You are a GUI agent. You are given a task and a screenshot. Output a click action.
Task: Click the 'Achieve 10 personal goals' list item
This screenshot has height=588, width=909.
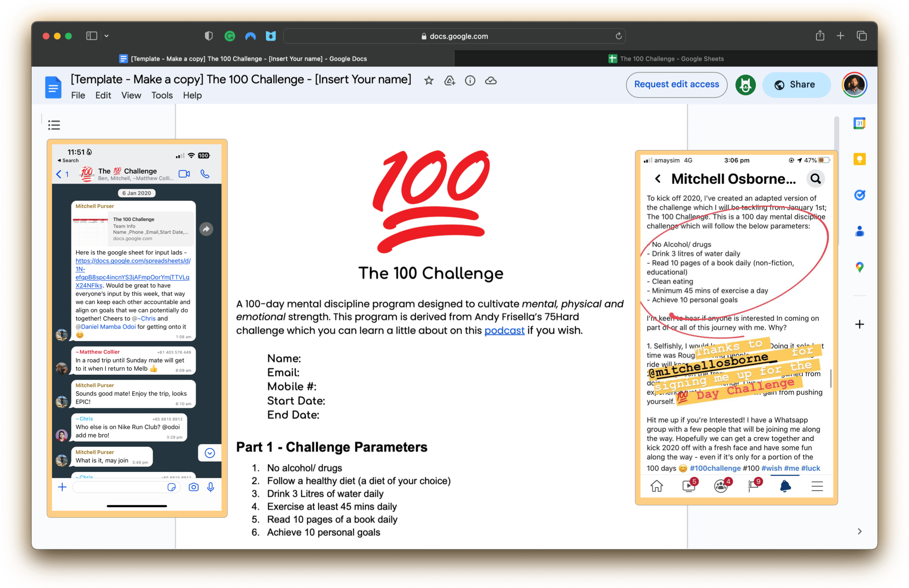pos(323,532)
